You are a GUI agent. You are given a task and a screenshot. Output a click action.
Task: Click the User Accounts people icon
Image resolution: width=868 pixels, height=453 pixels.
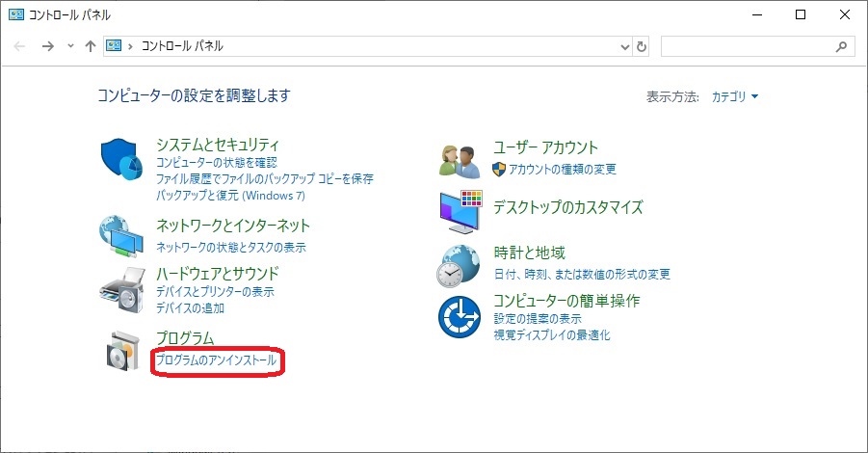coord(460,159)
